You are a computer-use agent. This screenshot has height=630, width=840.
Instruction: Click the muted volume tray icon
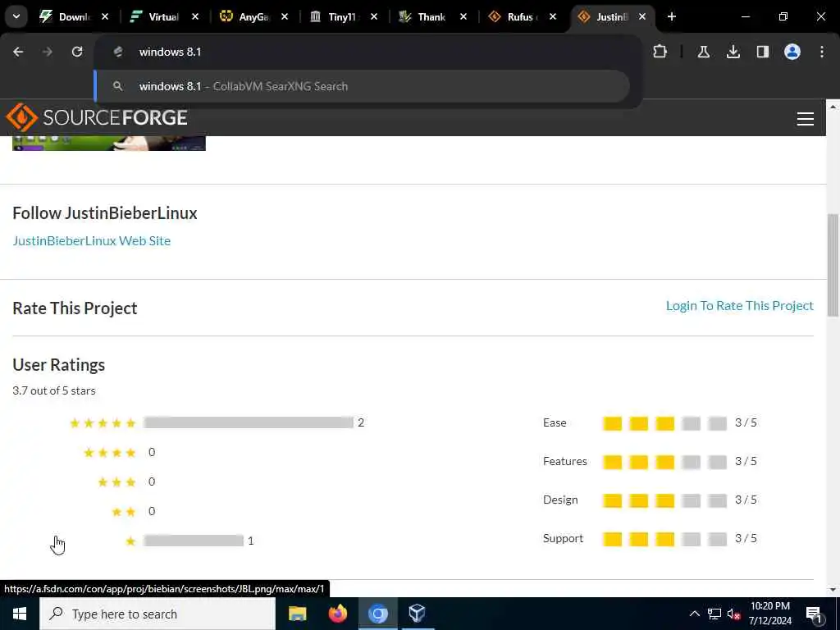734,614
